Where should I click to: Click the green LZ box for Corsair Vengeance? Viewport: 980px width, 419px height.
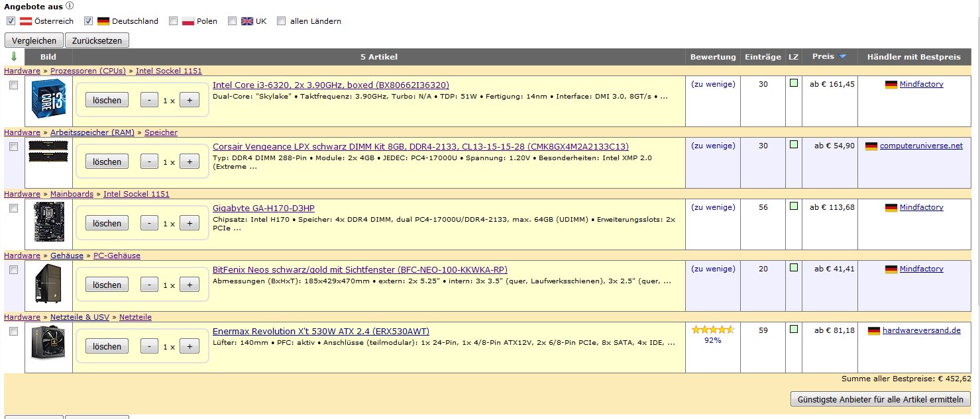793,146
